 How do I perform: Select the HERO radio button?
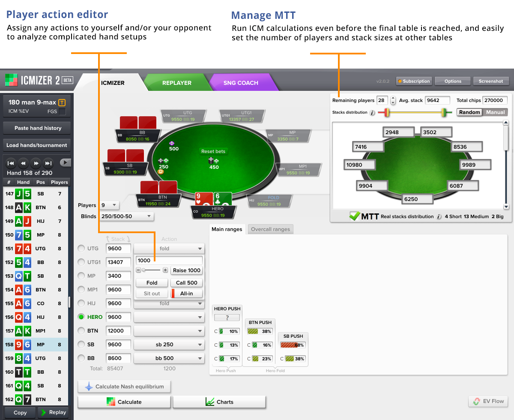pos(81,317)
